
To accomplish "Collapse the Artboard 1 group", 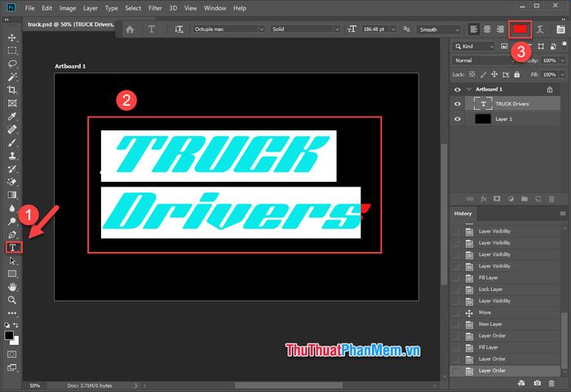I will [x=469, y=89].
